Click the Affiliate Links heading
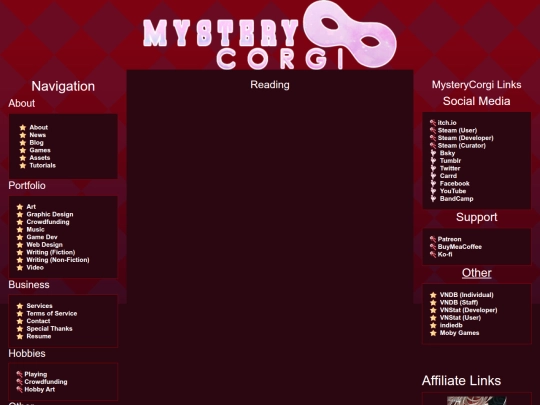Viewport: 540px width, 405px height. click(x=461, y=381)
